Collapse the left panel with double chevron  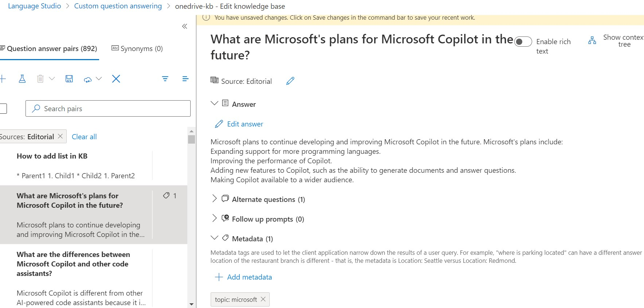(184, 26)
